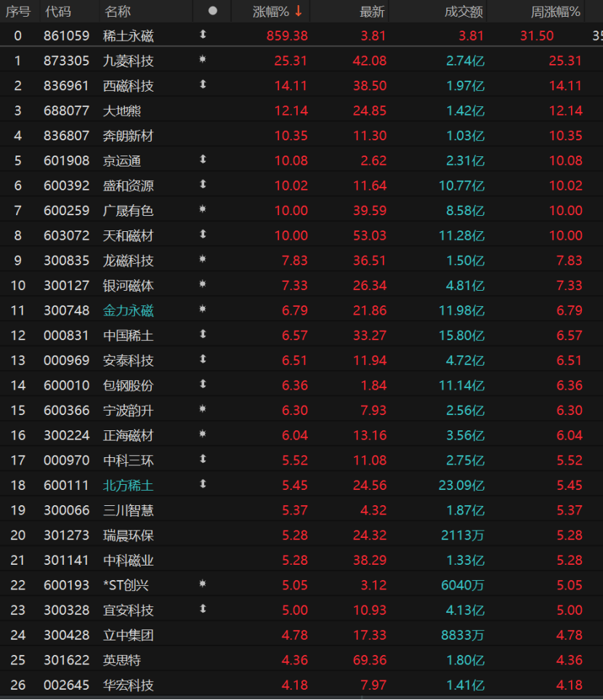603x700 pixels.
Task: Click the star marker for 金力永磁
Action: pyautogui.click(x=203, y=309)
